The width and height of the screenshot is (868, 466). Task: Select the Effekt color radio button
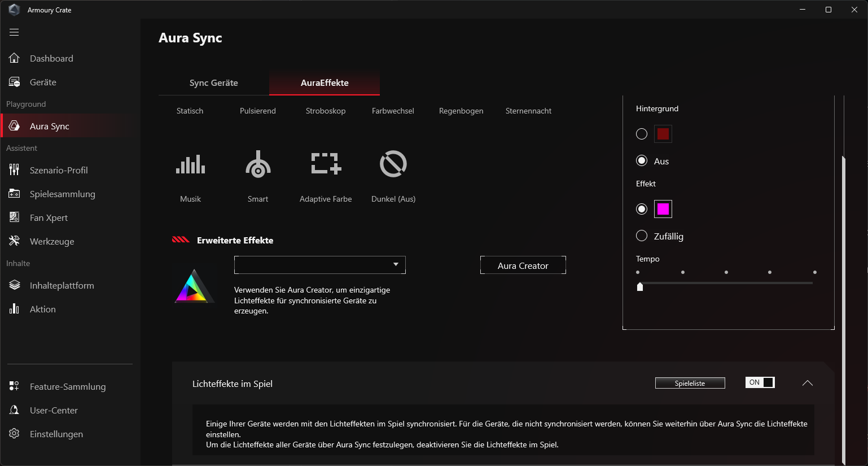pyautogui.click(x=642, y=209)
